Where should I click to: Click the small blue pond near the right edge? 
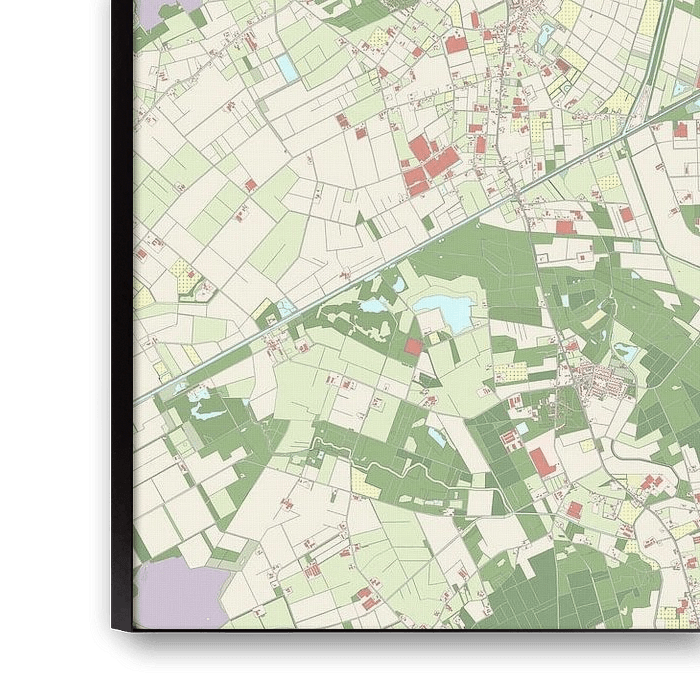point(625,351)
